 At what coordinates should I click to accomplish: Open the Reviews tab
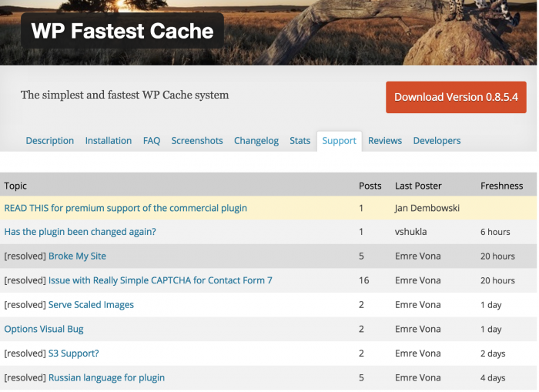(x=385, y=141)
